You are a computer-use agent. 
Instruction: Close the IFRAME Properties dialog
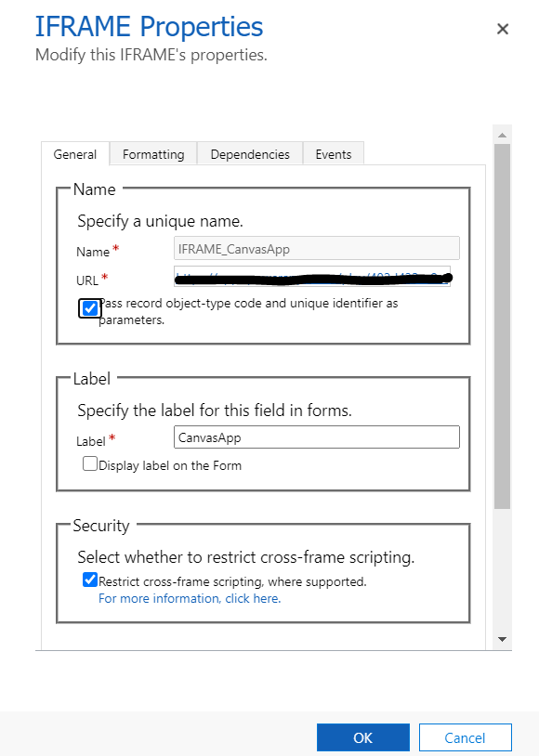pyautogui.click(x=503, y=29)
